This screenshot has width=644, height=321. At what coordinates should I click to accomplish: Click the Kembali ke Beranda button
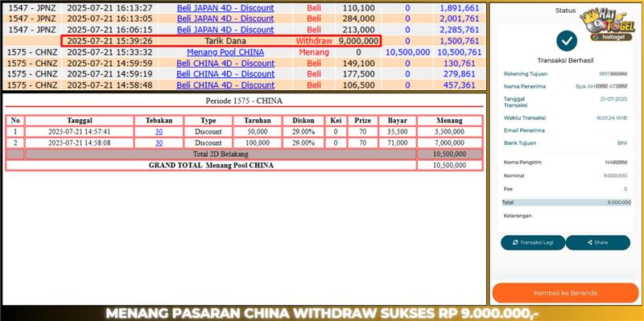[x=565, y=293]
